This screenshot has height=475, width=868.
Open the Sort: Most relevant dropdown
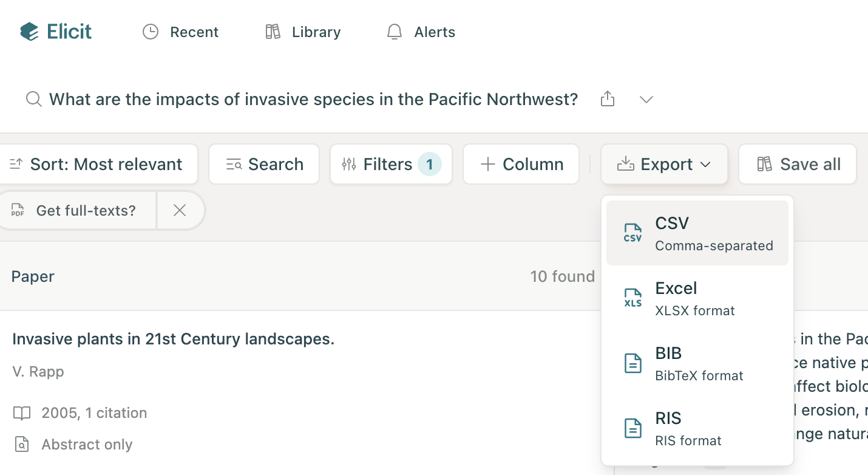tap(97, 164)
